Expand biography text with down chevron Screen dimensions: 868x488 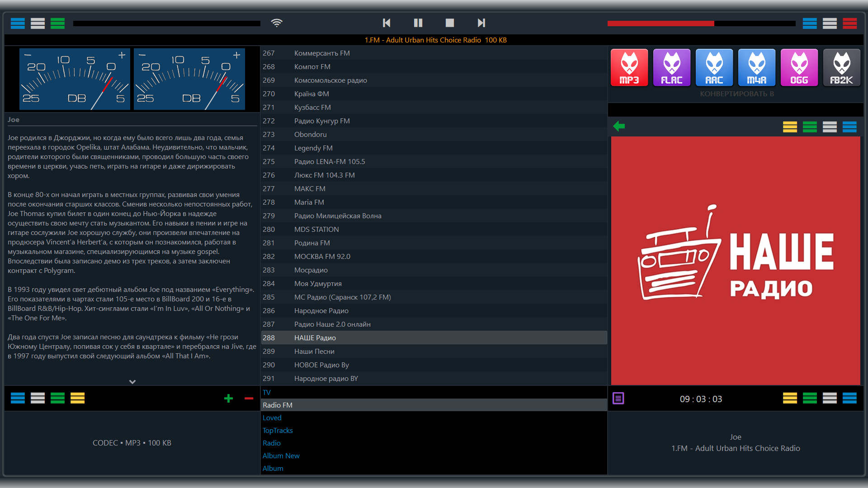(x=132, y=382)
